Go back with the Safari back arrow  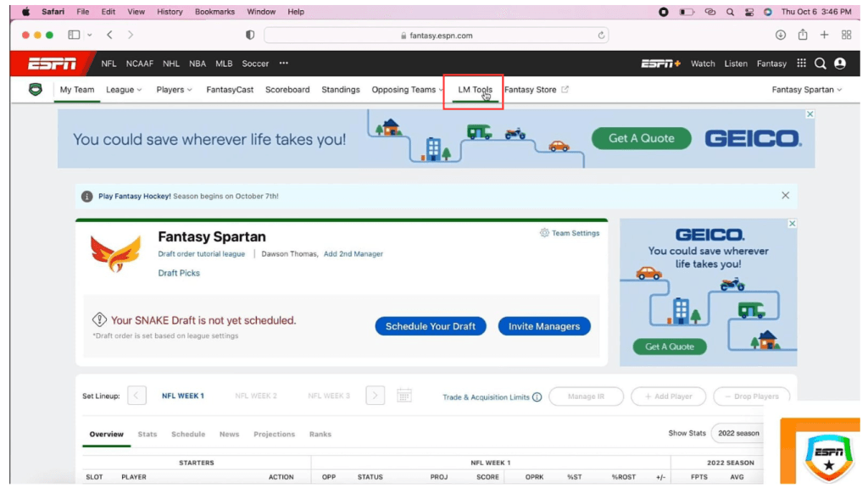pyautogui.click(x=109, y=35)
